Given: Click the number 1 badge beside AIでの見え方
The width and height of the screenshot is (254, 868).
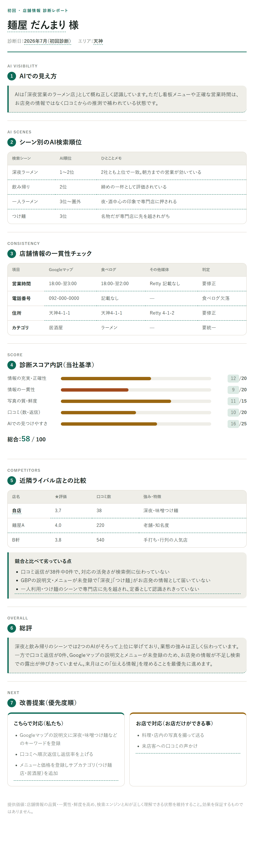Looking at the screenshot, I should [12, 76].
